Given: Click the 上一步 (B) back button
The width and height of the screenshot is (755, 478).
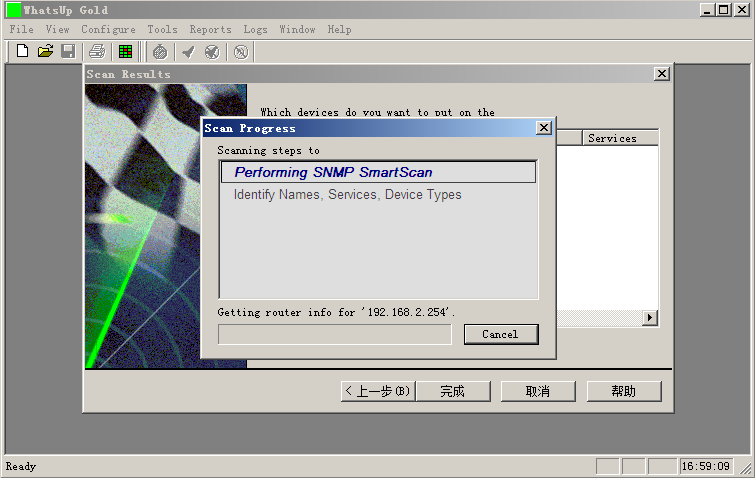Looking at the screenshot, I should point(378,391).
